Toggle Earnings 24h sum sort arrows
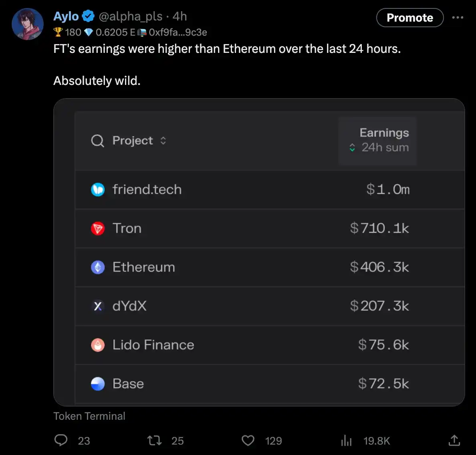 [352, 147]
